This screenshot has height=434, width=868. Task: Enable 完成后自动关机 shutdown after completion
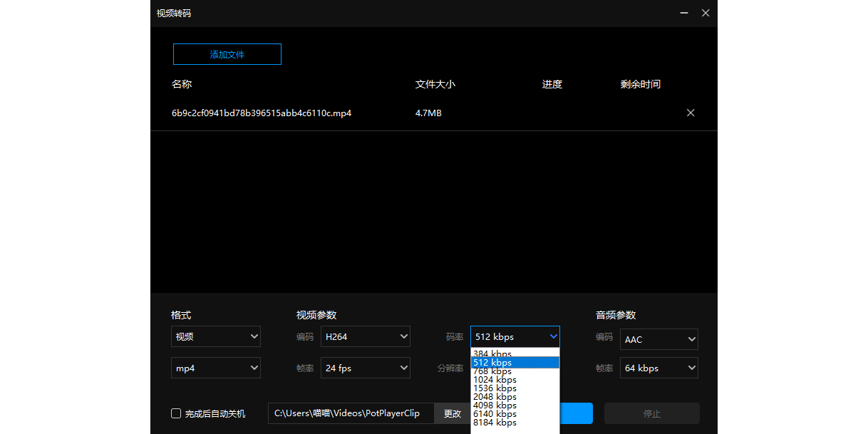coord(175,413)
